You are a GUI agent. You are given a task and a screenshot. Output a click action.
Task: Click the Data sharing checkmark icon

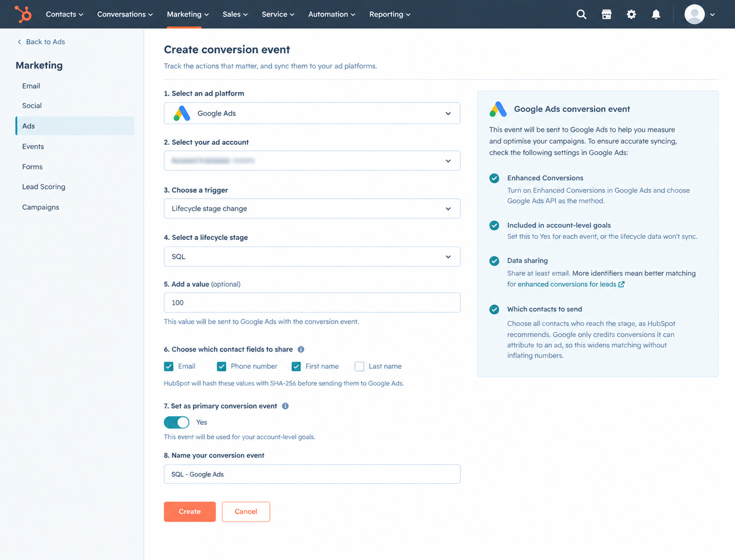[494, 261]
